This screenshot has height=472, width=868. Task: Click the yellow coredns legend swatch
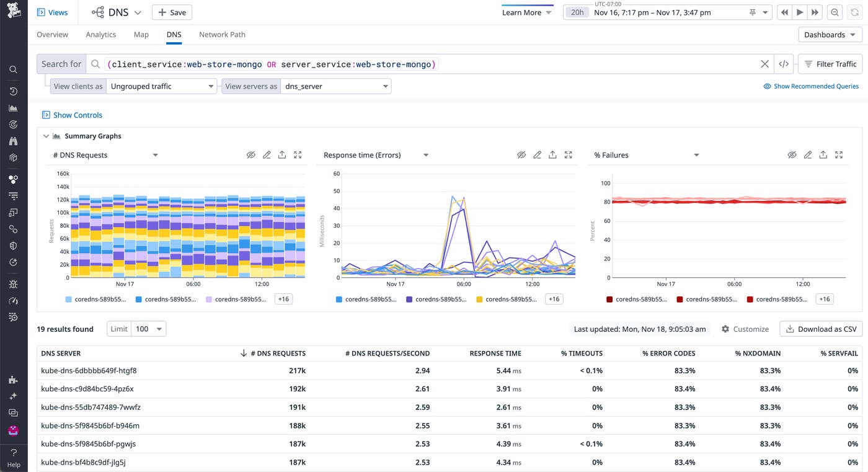tap(479, 299)
